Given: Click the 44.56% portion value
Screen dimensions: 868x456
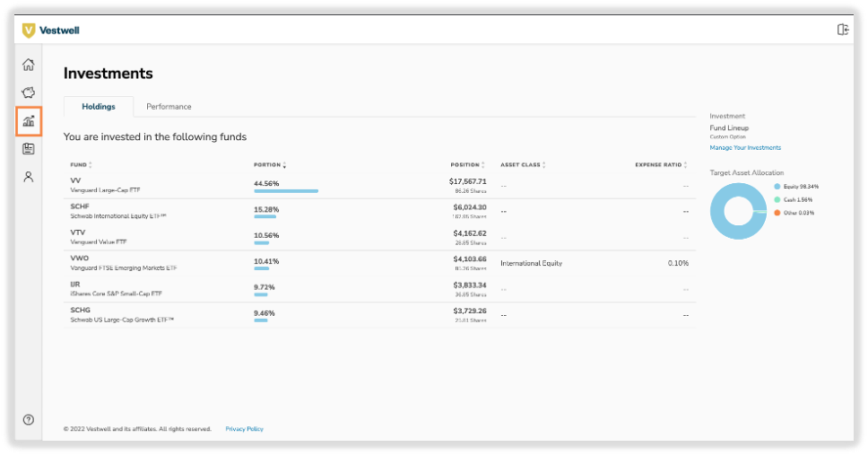Looking at the screenshot, I should click(266, 183).
